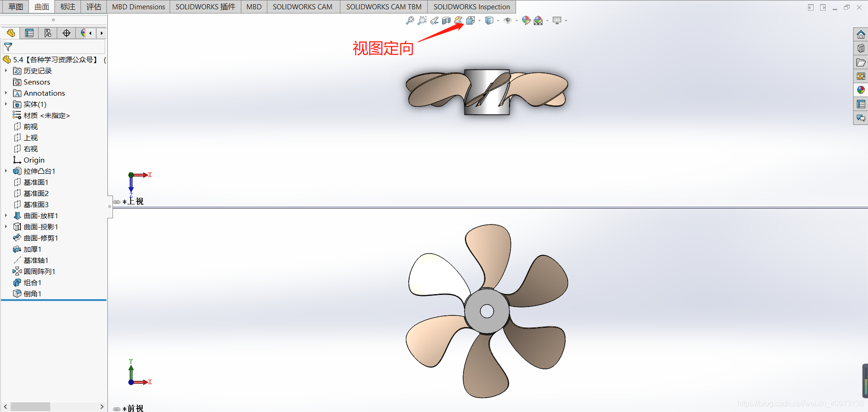Image resolution: width=868 pixels, height=412 pixels.
Task: Expand the 曲面-投影1 feature
Action: point(6,227)
